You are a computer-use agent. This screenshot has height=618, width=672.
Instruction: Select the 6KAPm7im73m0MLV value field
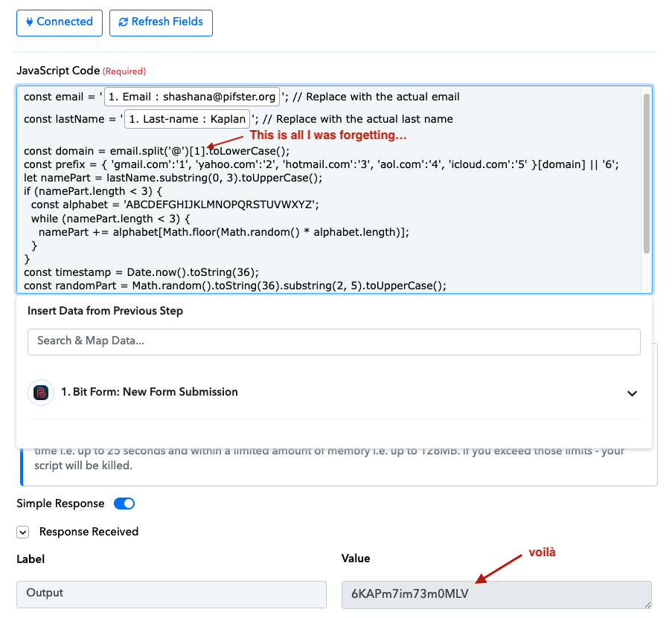click(496, 595)
